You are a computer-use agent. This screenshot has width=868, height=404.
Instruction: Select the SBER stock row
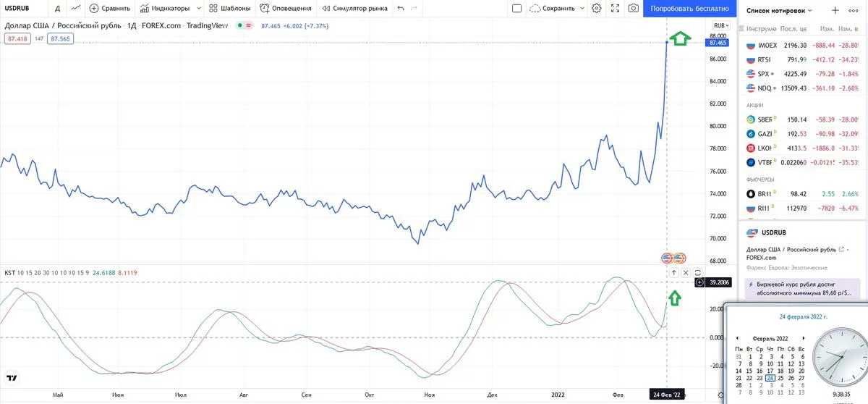803,119
